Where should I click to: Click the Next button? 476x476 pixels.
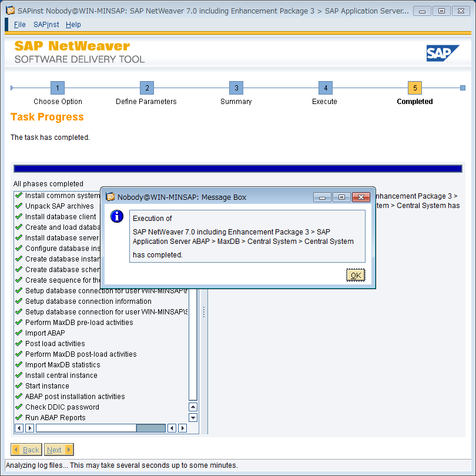(x=58, y=450)
